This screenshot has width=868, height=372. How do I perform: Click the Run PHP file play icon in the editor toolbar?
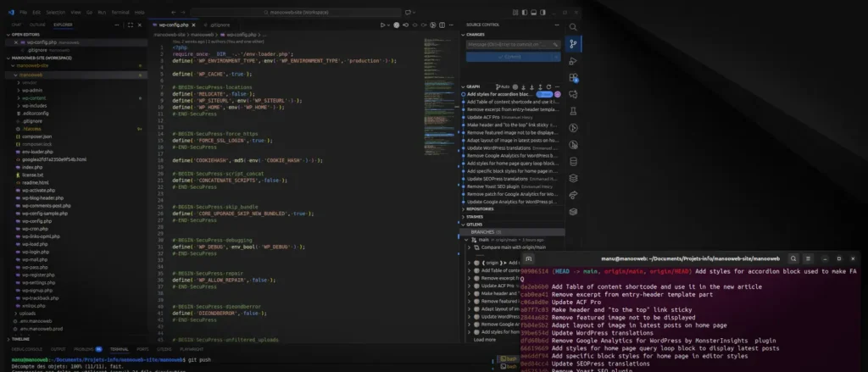tap(382, 25)
